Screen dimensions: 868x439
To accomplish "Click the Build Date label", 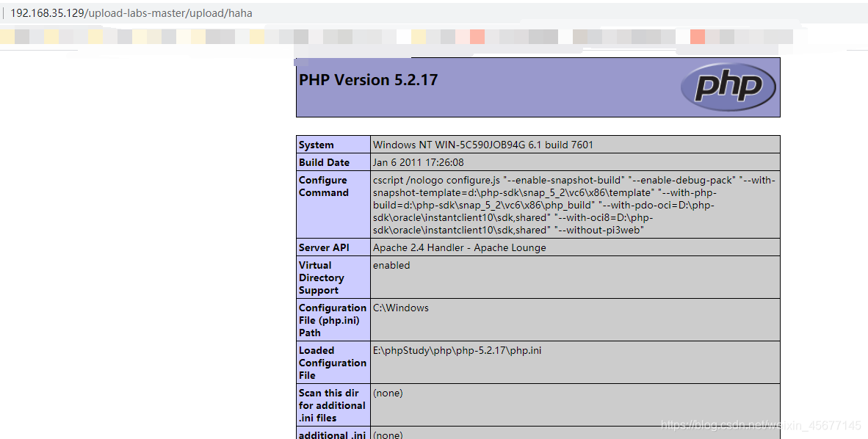I will (x=324, y=163).
